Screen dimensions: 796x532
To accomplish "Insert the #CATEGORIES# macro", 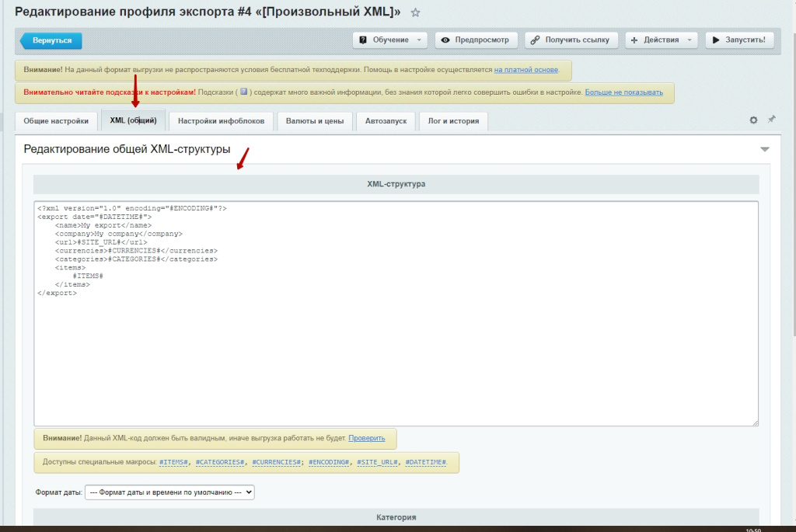I will pyautogui.click(x=220, y=462).
